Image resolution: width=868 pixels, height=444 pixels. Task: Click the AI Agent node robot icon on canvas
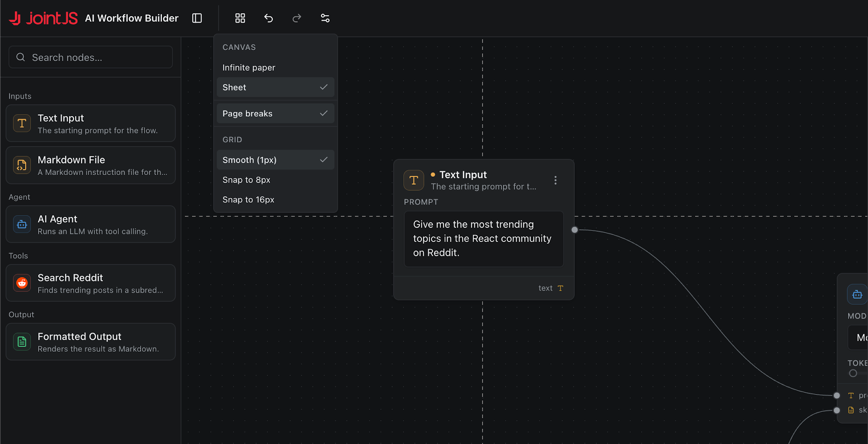[x=857, y=294]
